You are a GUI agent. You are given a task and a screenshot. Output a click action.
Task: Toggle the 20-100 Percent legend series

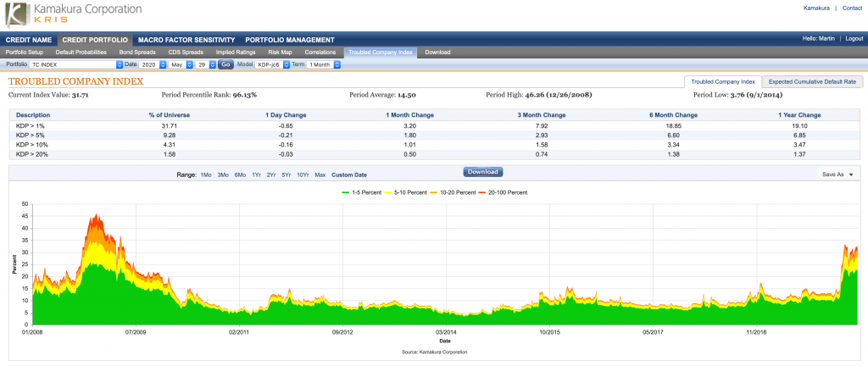[x=503, y=192]
